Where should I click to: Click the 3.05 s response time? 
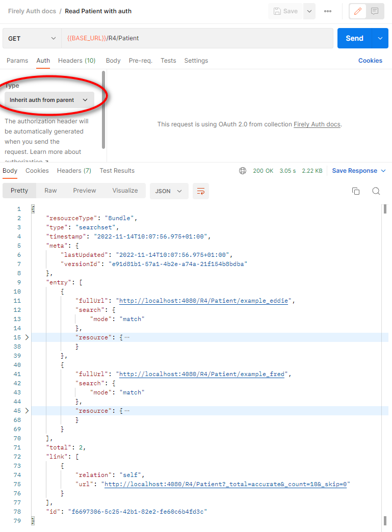point(288,171)
